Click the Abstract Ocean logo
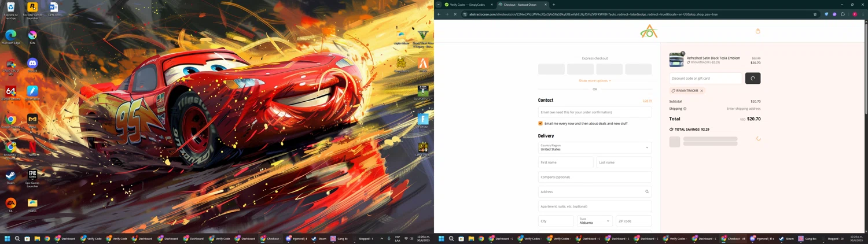The image size is (868, 244). pyautogui.click(x=649, y=31)
